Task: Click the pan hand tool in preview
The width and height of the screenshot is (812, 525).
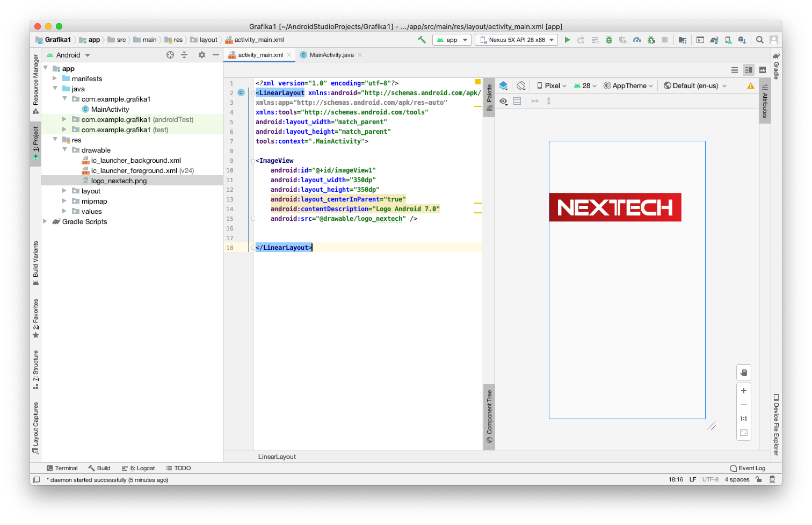Action: click(744, 372)
